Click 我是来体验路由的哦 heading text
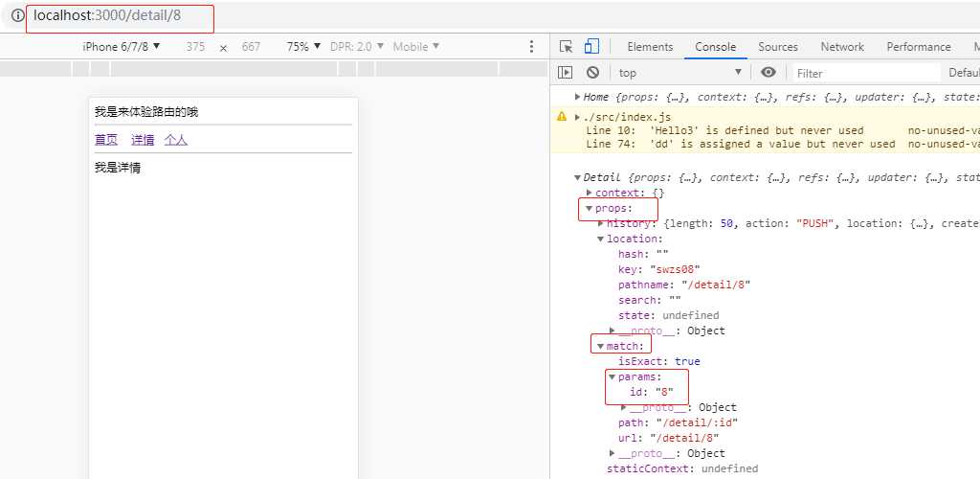 [x=146, y=112]
